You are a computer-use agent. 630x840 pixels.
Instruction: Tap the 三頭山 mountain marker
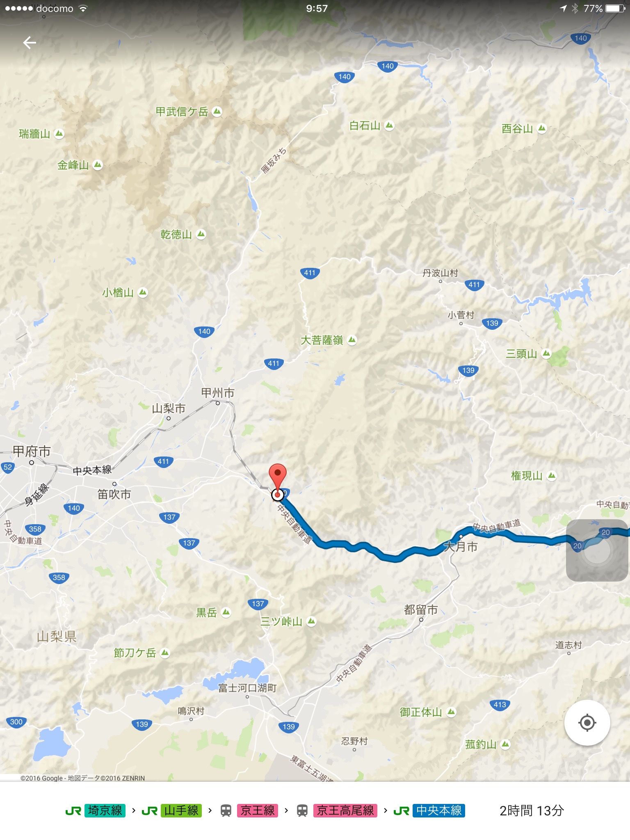pyautogui.click(x=546, y=354)
